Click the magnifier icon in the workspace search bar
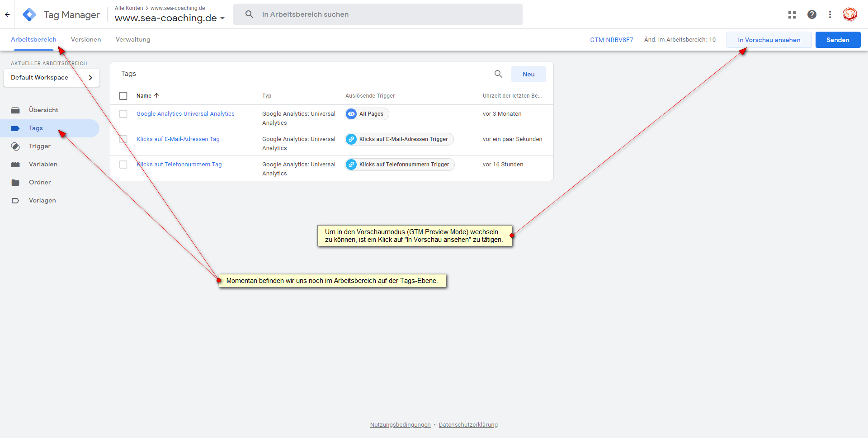Screen dimensions: 868x438 249,14
